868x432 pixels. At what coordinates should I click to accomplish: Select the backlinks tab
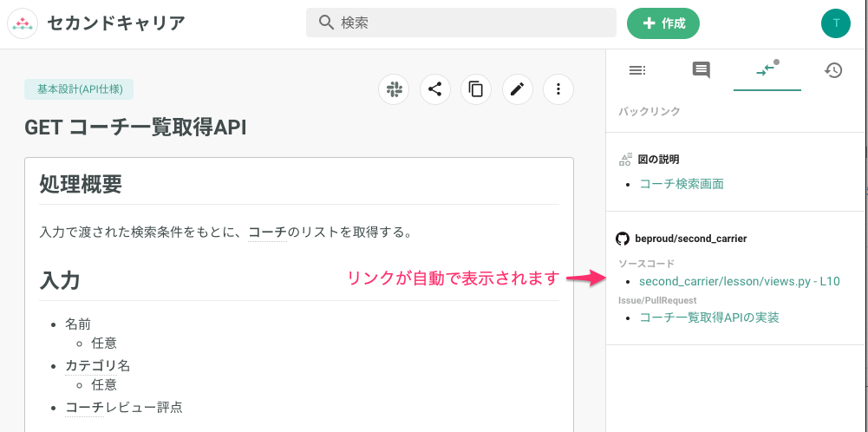click(x=767, y=70)
